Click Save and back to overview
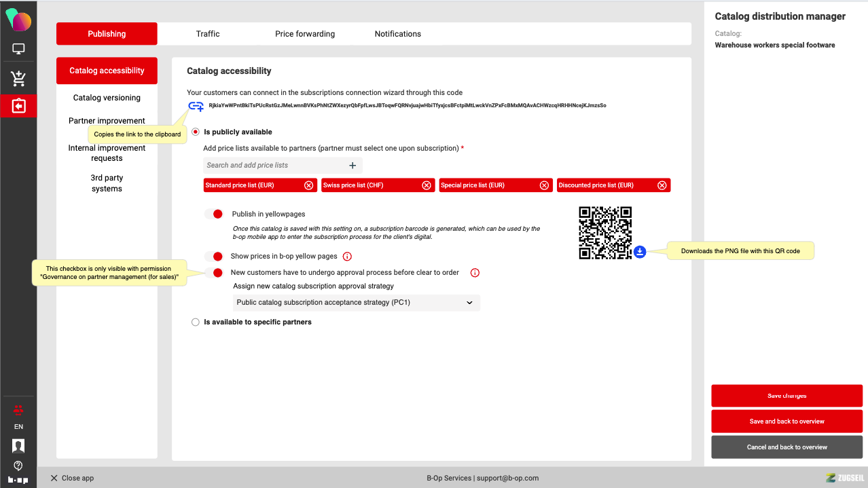The image size is (868, 488). (786, 421)
